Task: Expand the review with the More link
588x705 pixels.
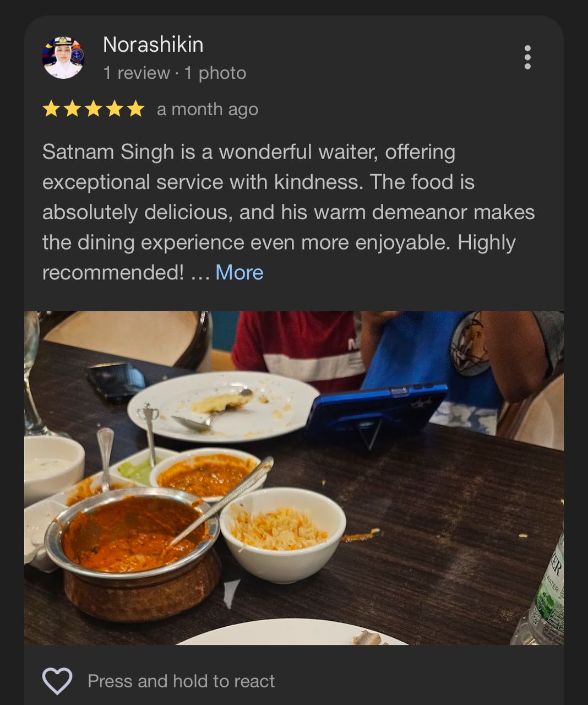Action: [x=239, y=273]
